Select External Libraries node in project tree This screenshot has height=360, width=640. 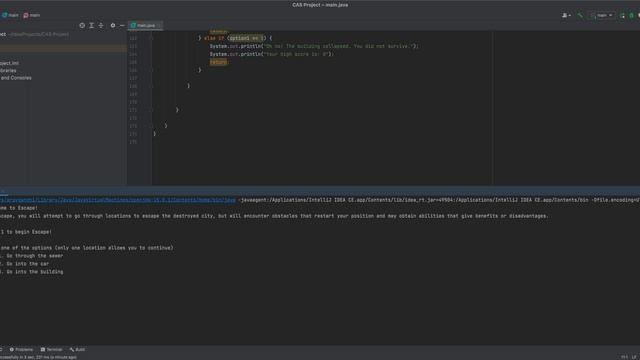click(8, 71)
